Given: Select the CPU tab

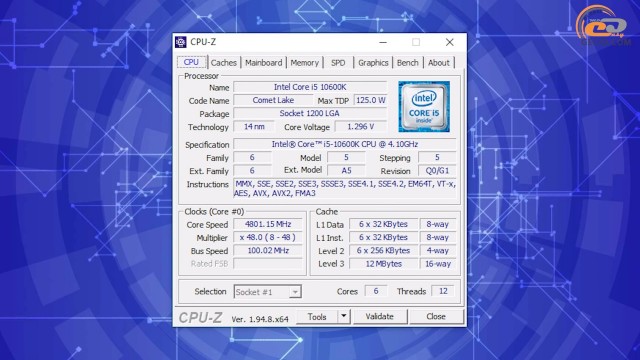Looking at the screenshot, I should [191, 62].
